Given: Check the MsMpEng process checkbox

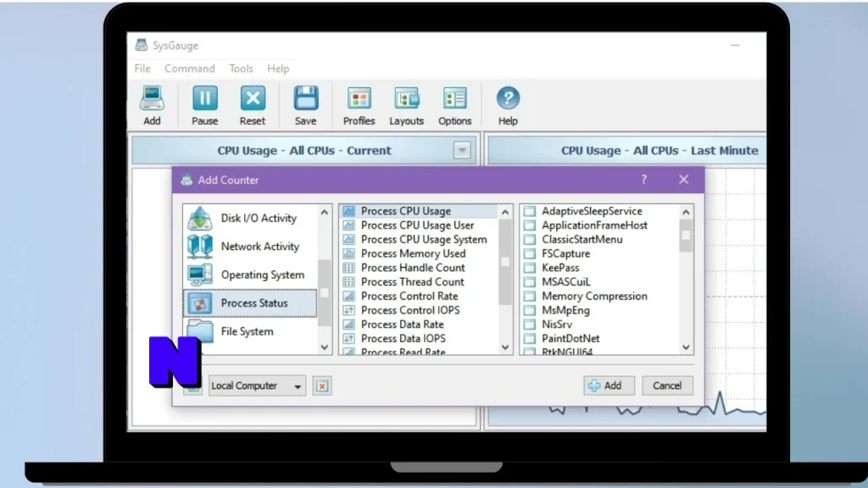Looking at the screenshot, I should (530, 310).
